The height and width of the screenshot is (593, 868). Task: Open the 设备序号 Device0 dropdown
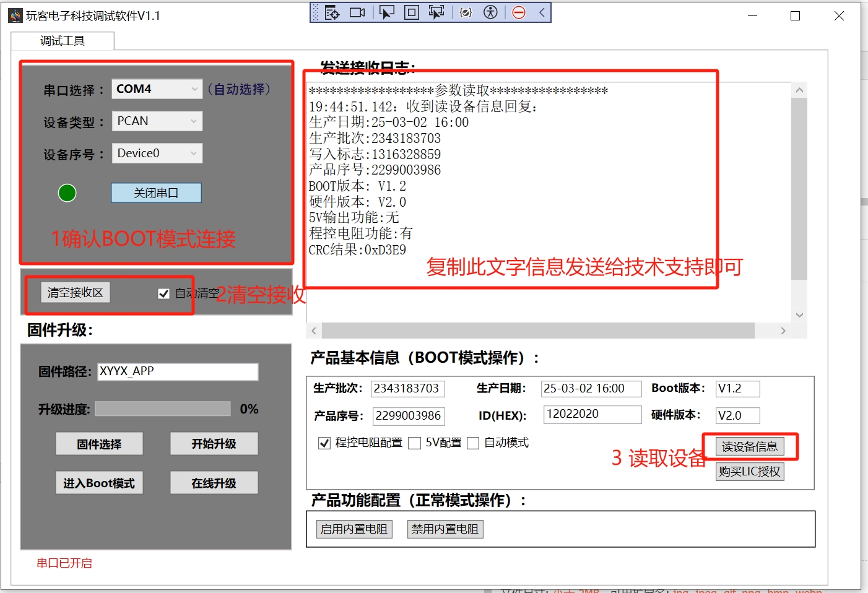pyautogui.click(x=157, y=154)
